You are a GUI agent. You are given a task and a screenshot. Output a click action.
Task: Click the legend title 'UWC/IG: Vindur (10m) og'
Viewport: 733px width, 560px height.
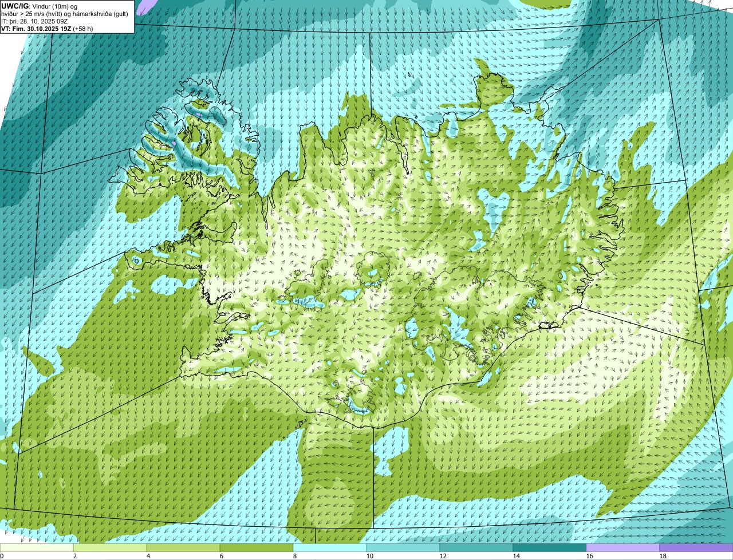point(40,6)
